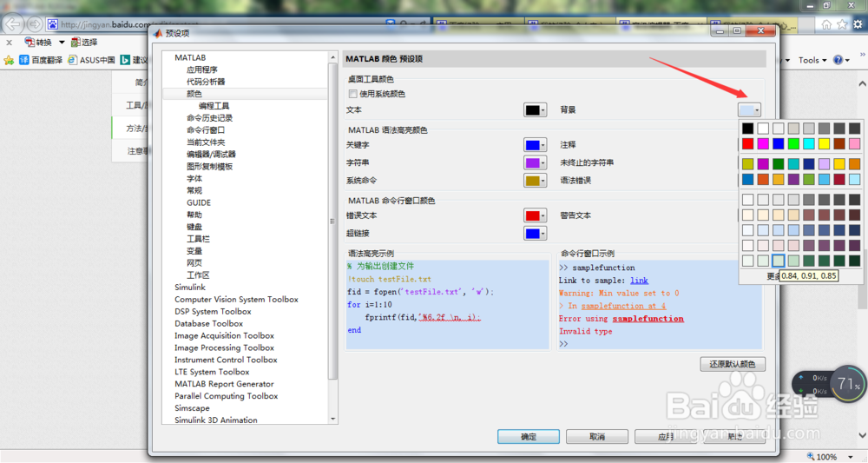Pick the bright yellow palette swatch

(x=824, y=144)
